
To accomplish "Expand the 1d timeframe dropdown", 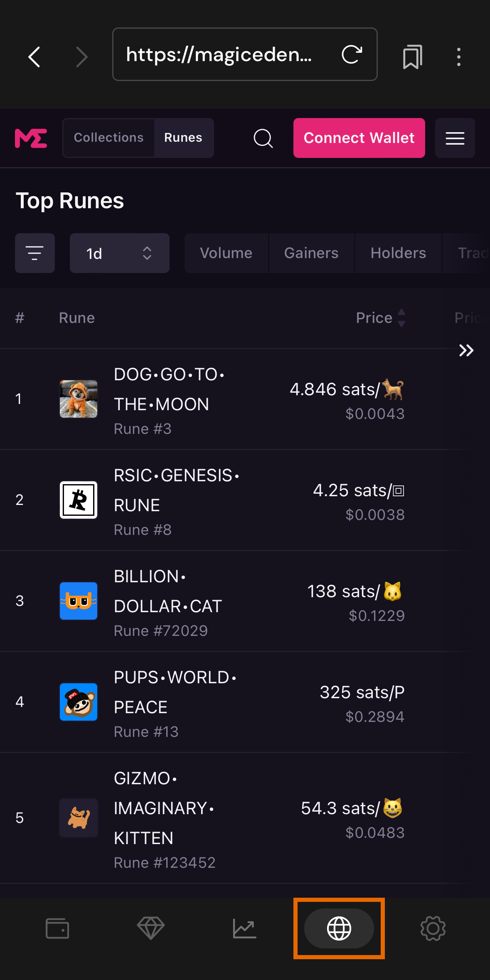I will pyautogui.click(x=119, y=253).
